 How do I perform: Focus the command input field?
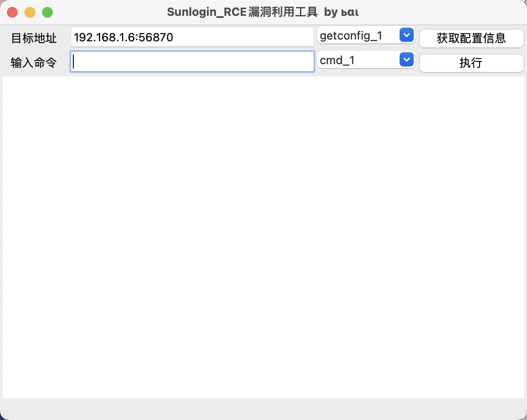(192, 62)
